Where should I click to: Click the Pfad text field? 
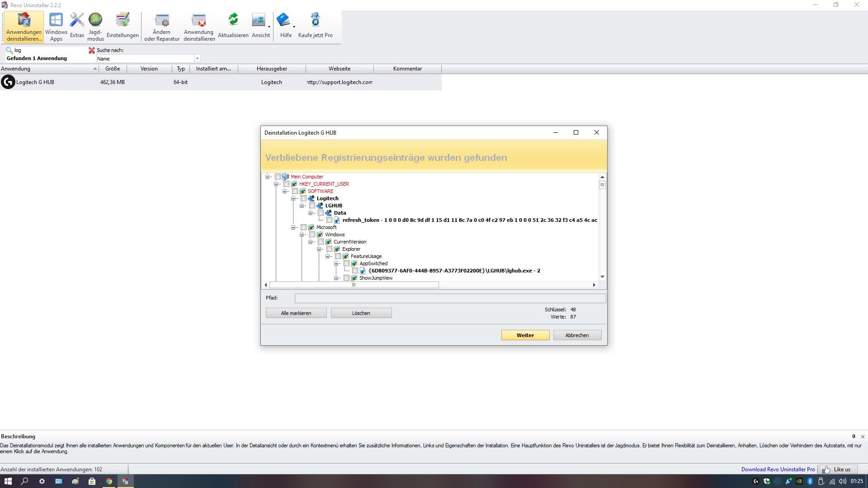pyautogui.click(x=450, y=298)
